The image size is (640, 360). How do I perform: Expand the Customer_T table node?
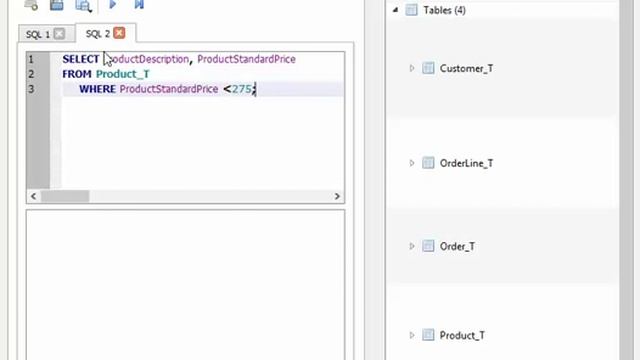click(x=412, y=68)
